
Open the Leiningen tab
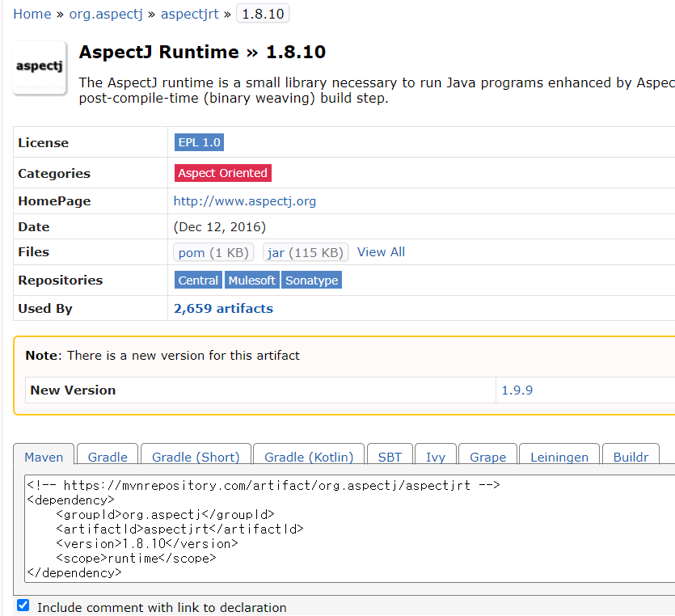coord(559,458)
